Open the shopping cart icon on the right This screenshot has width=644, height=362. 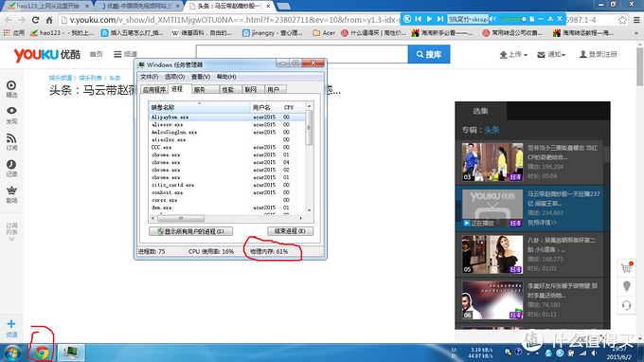pyautogui.click(x=626, y=268)
